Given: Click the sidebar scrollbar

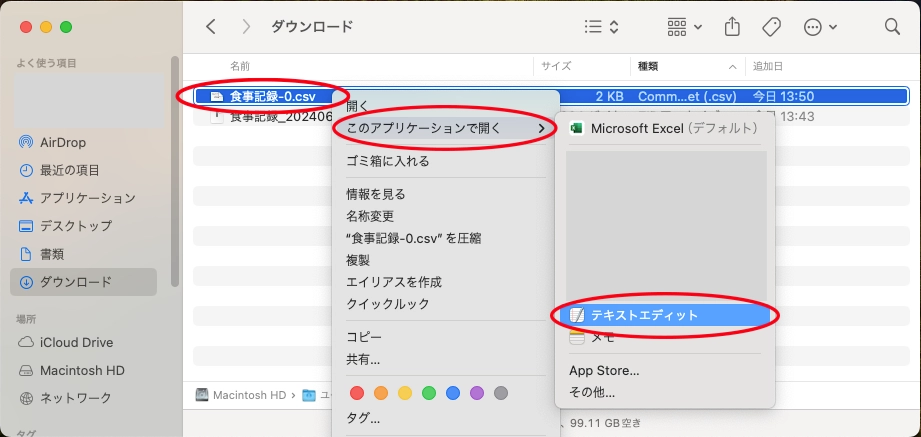Looking at the screenshot, I should 174,172.
